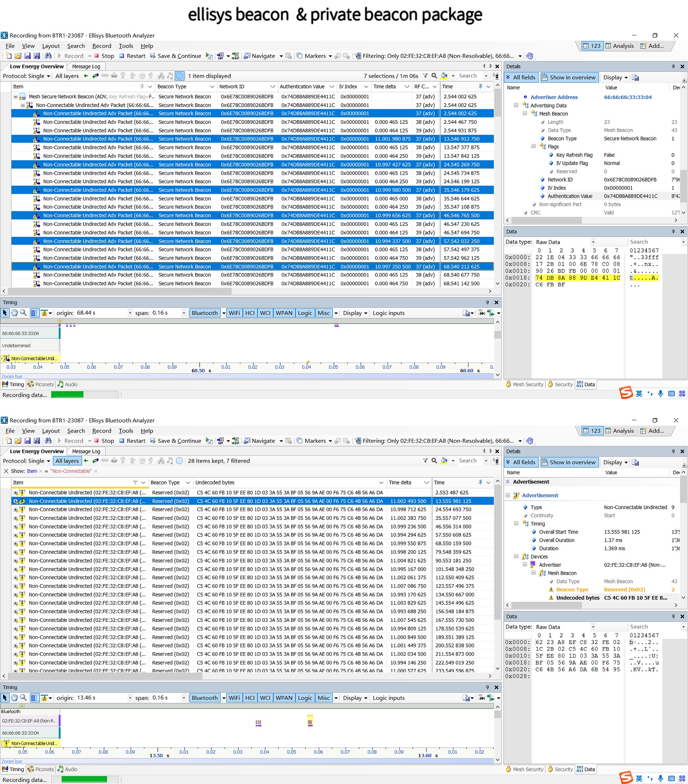Click top Data panel Search field
Image resolution: width=688 pixels, height=784 pixels.
point(654,242)
